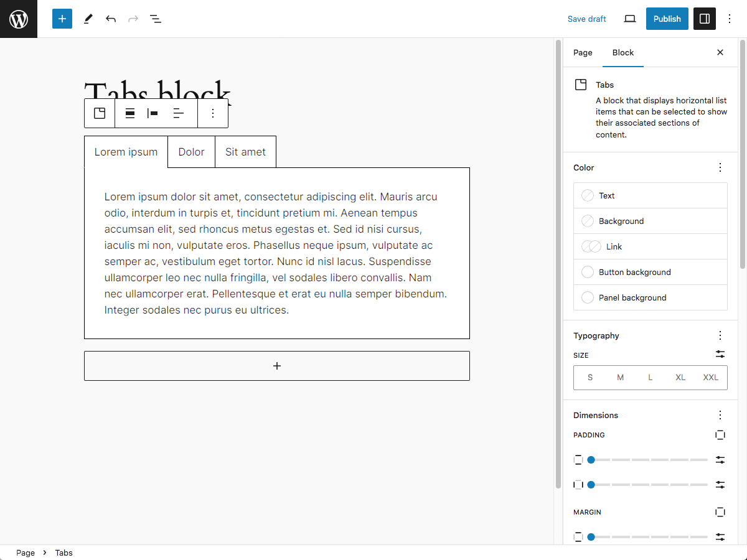
Task: Click Save draft
Action: coord(587,19)
